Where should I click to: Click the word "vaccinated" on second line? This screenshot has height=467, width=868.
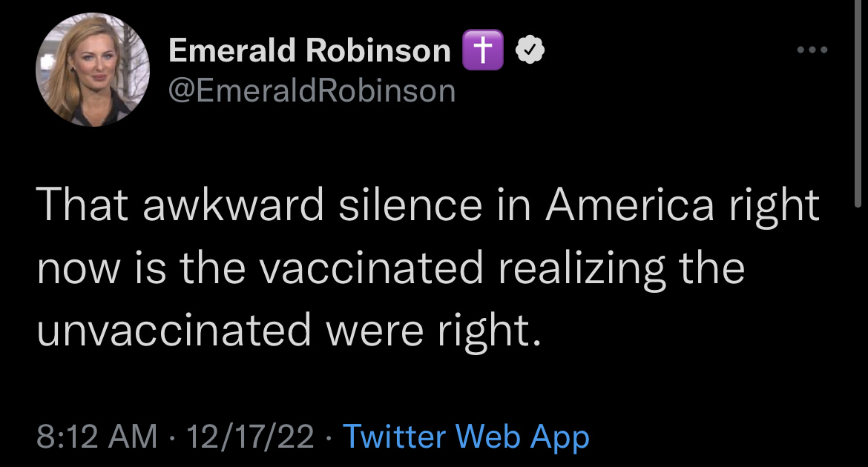coord(372,268)
